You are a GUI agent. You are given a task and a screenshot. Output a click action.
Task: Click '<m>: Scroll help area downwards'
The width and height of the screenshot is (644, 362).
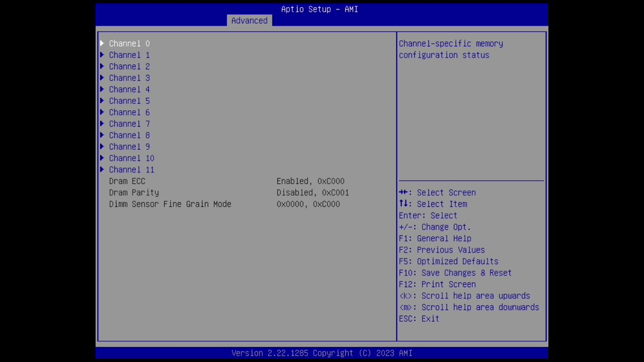[469, 307]
